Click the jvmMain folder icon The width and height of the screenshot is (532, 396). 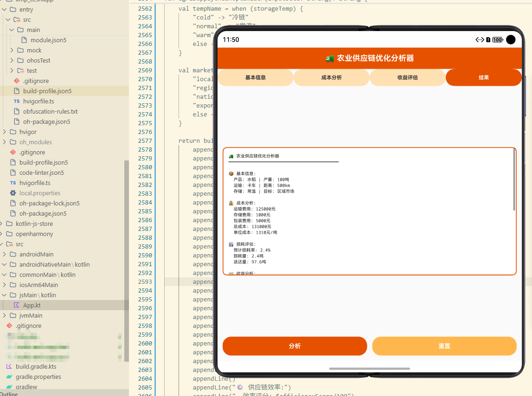(13, 315)
